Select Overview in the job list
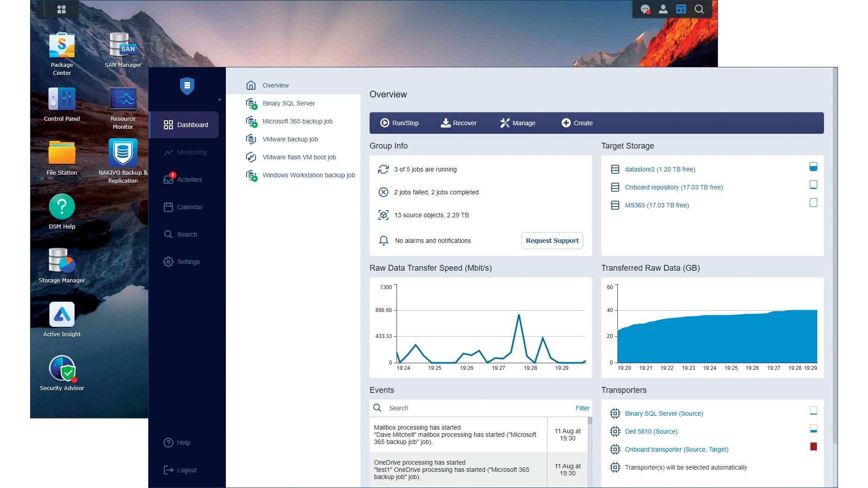Viewport: 868px width, 488px height. [275, 85]
